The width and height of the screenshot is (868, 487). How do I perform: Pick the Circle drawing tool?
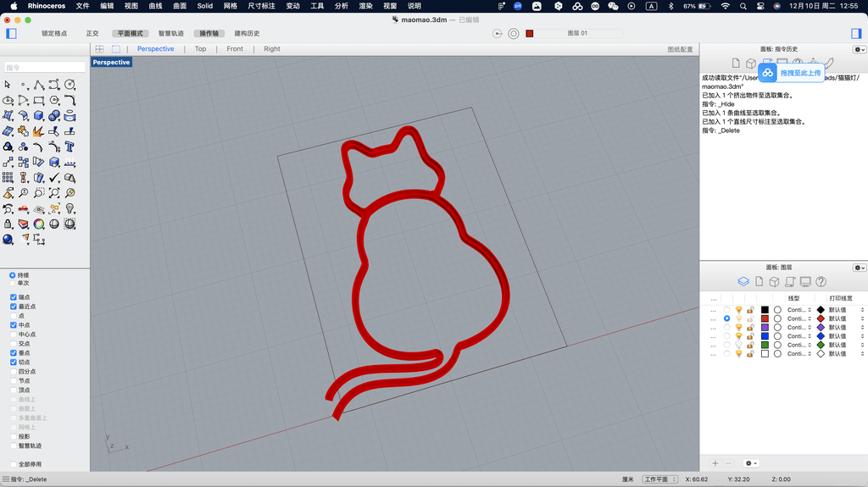tap(70, 85)
